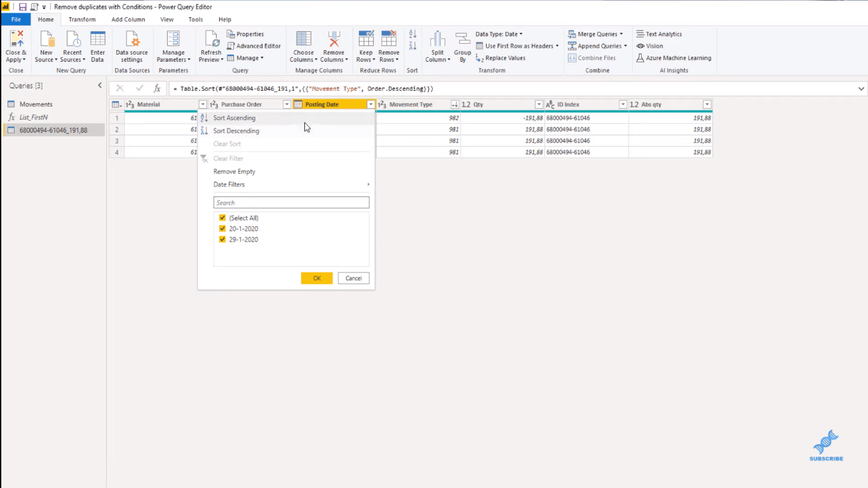868x488 pixels.
Task: Open the Help tab
Action: click(225, 20)
